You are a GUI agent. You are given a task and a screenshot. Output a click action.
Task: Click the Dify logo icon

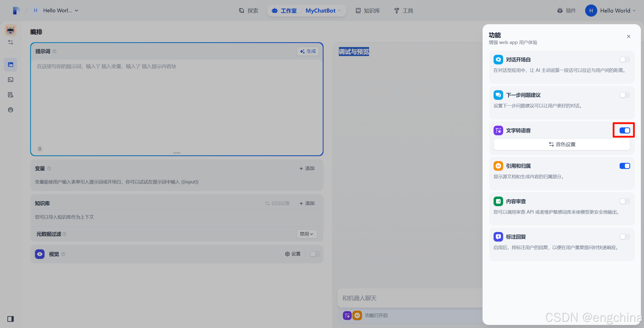pyautogui.click(x=16, y=11)
